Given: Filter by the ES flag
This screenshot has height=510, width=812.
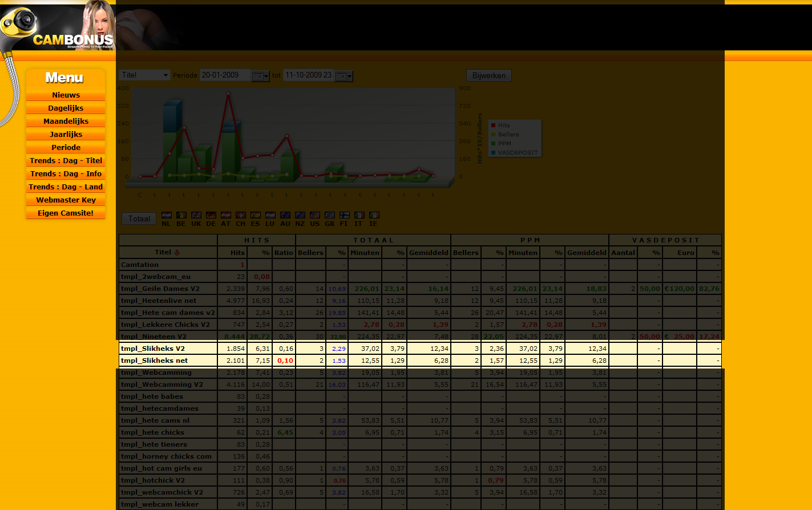Looking at the screenshot, I should point(255,215).
